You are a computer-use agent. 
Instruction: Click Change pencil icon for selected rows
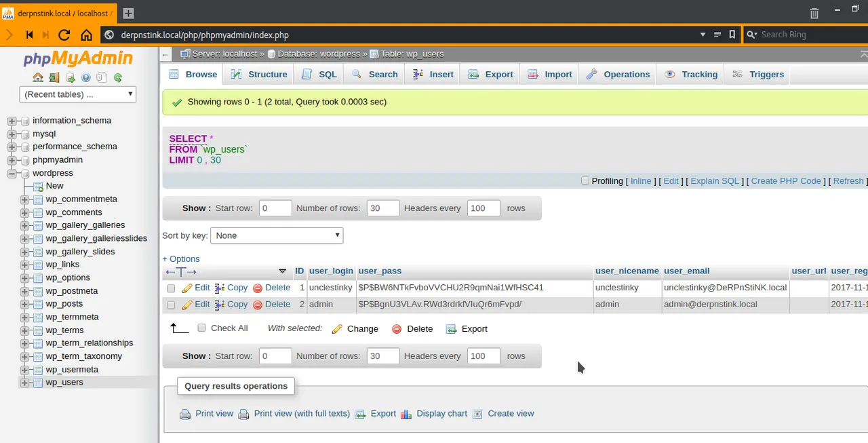point(337,329)
